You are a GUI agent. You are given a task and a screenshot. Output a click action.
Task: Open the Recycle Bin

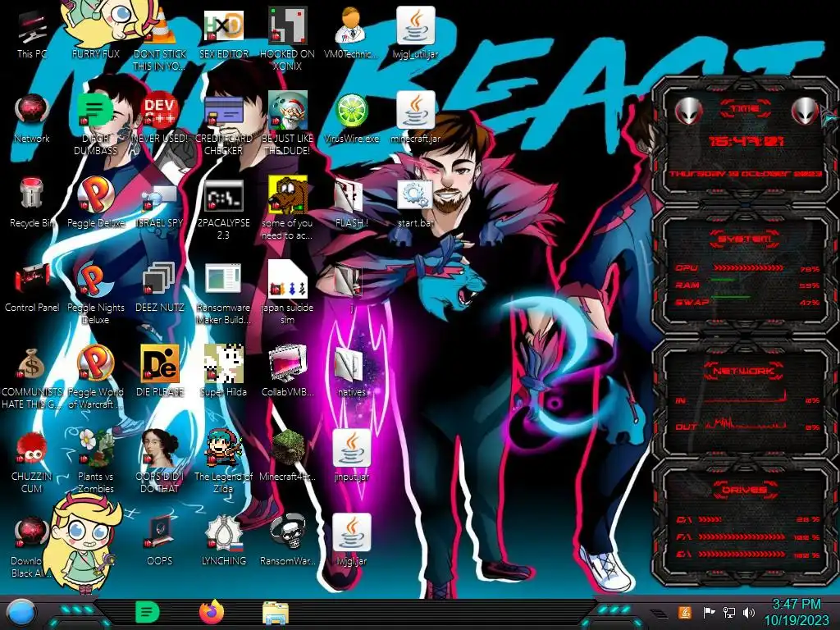coord(32,194)
